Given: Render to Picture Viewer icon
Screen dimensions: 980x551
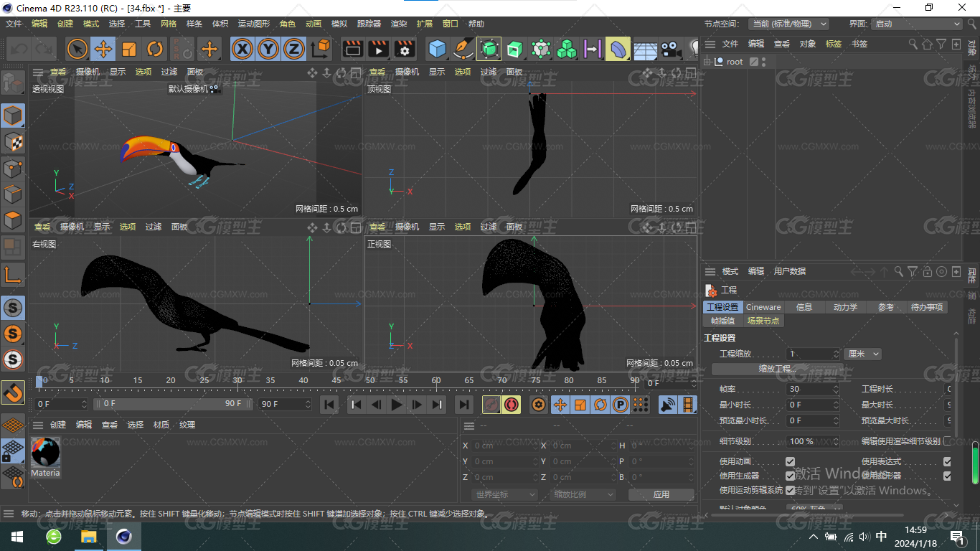Looking at the screenshot, I should tap(378, 49).
